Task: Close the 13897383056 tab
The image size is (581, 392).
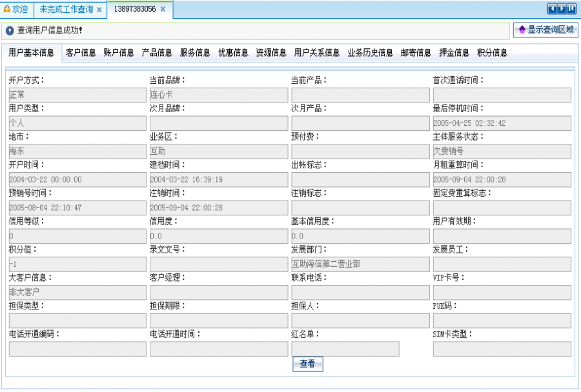Action: [163, 10]
